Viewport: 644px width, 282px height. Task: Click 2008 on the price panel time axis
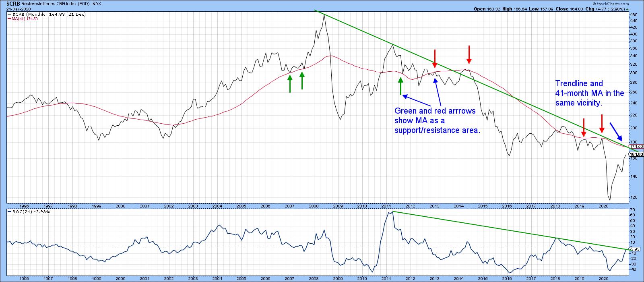pos(314,206)
